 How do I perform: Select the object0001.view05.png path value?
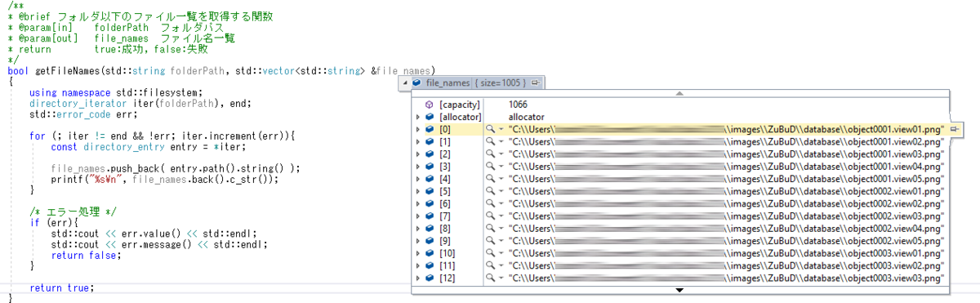click(x=726, y=178)
